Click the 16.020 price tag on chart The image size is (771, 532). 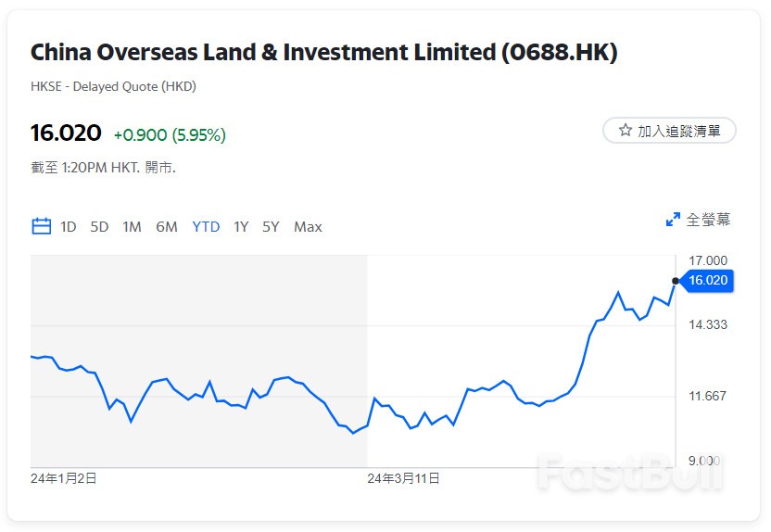[x=706, y=280]
